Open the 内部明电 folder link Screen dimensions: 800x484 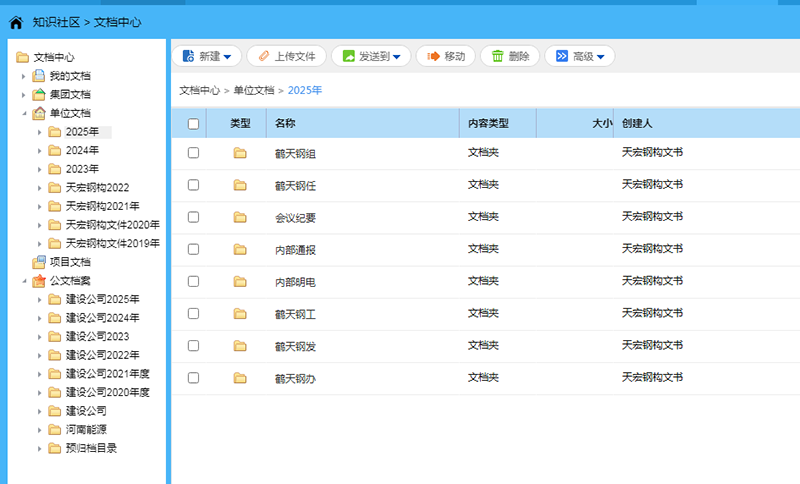[295, 282]
